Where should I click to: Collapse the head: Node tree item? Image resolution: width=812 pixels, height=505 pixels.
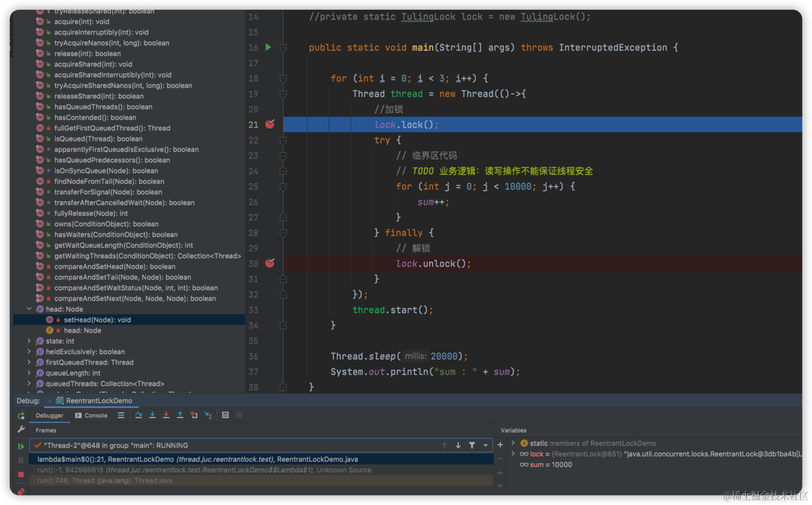click(x=29, y=309)
